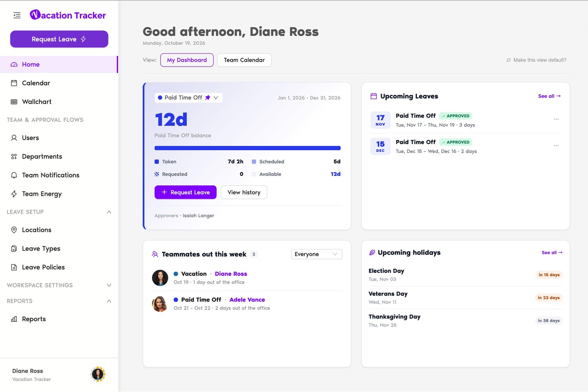Image resolution: width=588 pixels, height=392 pixels.
Task: Click the Available 12d value
Action: click(x=335, y=174)
